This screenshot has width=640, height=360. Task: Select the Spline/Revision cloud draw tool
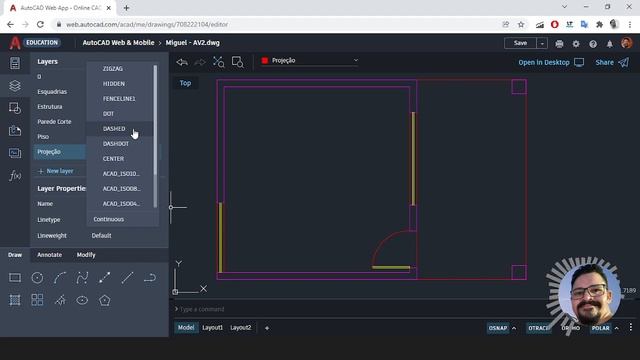[82, 278]
